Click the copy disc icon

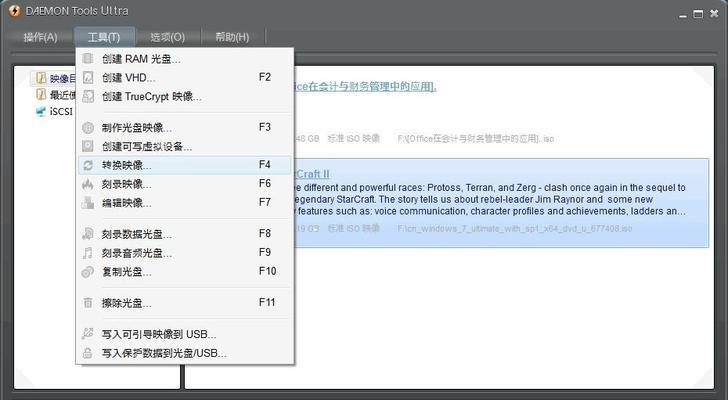tap(88, 272)
